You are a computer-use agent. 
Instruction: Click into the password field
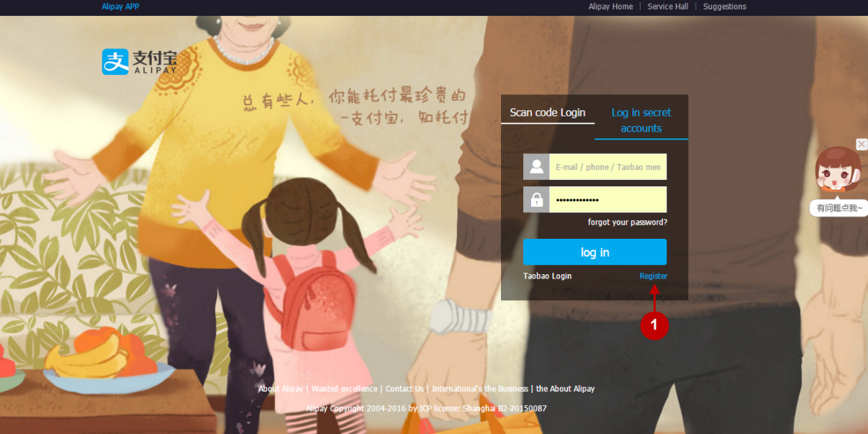[x=607, y=200]
